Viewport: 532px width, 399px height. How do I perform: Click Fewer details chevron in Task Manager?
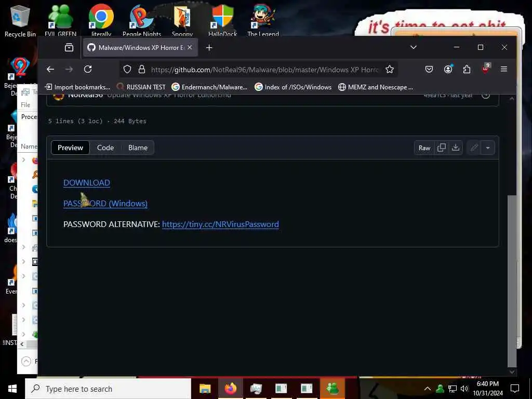(26, 362)
